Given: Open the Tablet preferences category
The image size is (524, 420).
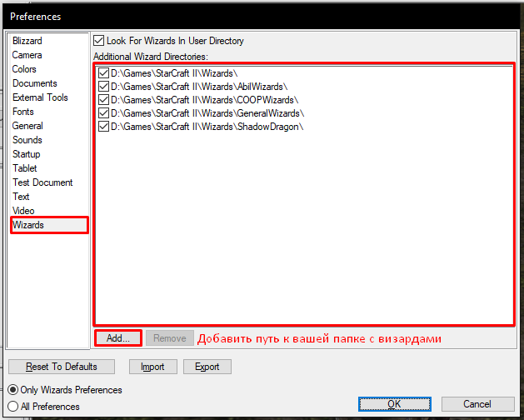Looking at the screenshot, I should 25,168.
